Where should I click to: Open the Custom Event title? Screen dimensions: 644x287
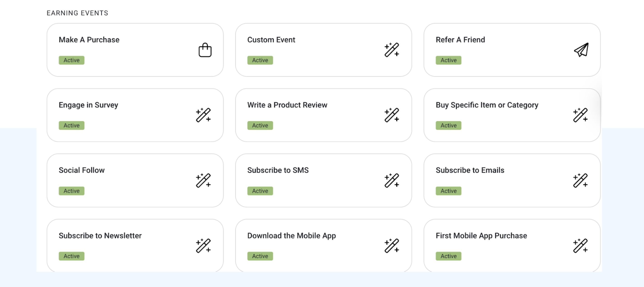[x=271, y=40]
